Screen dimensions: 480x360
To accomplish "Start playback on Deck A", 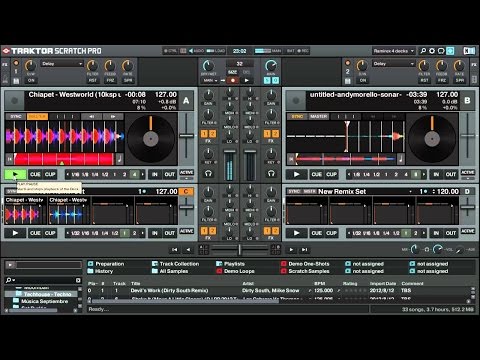I will pos(15,174).
